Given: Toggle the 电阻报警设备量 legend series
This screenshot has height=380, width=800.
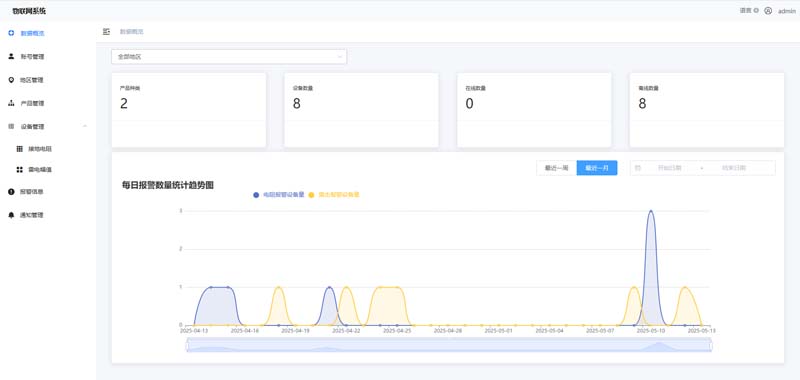Looking at the screenshot, I should pyautogui.click(x=279, y=195).
